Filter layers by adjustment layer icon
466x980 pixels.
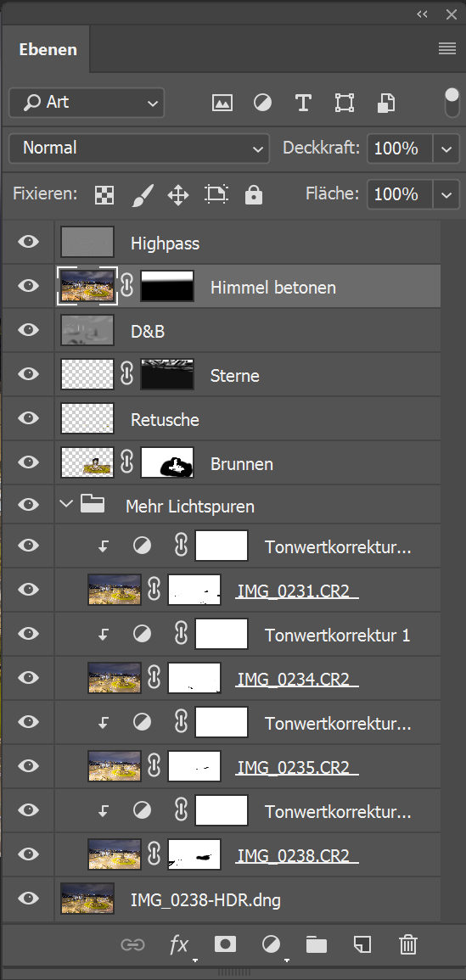[x=263, y=104]
